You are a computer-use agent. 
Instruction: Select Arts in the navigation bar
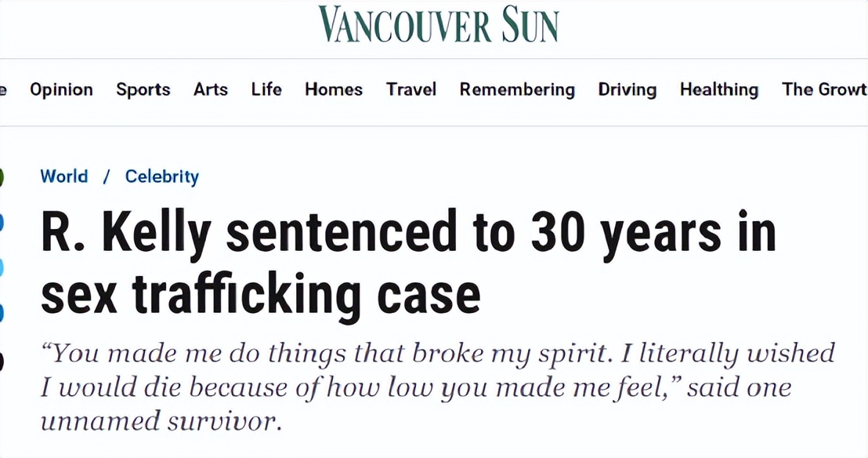point(211,90)
